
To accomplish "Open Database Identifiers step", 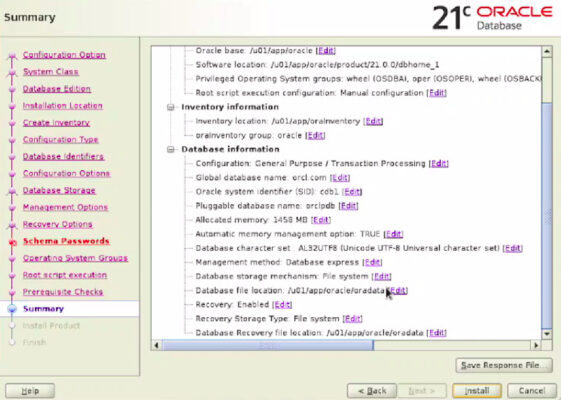I will click(x=63, y=156).
